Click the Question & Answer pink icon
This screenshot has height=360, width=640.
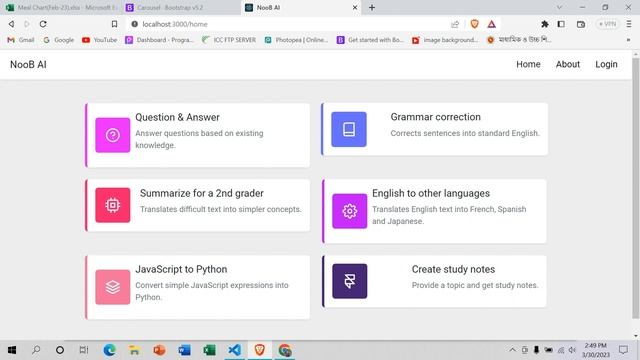pyautogui.click(x=113, y=135)
